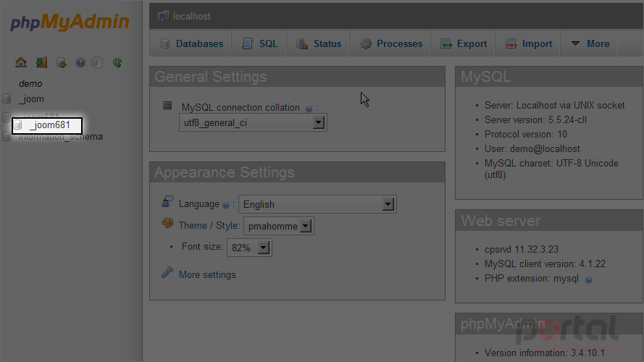Go to the Import tab
Viewport: 644px width, 362px height.
click(x=528, y=43)
